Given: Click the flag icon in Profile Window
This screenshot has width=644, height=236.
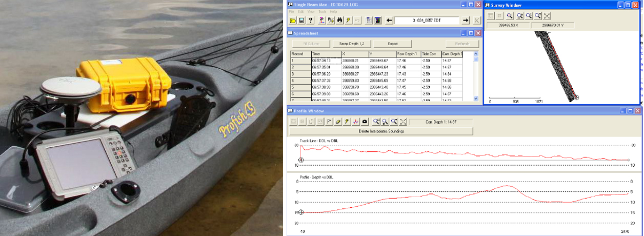Looking at the screenshot, I should 329,122.
